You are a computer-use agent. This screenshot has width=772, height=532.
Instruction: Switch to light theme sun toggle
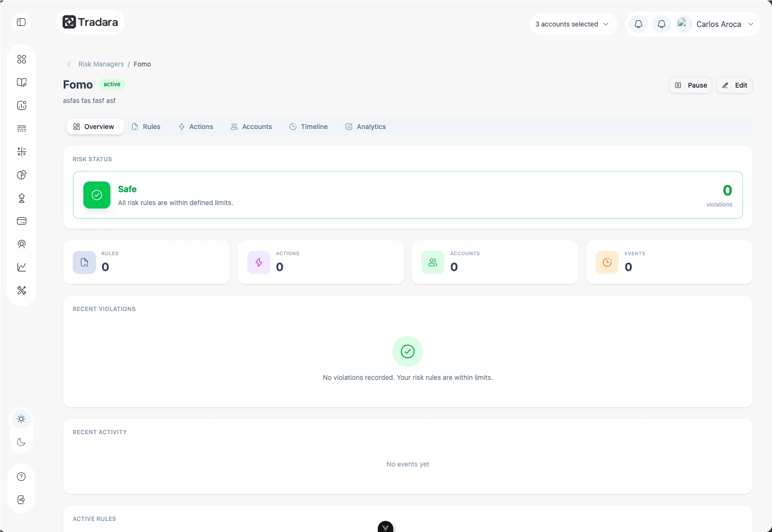tap(21, 419)
